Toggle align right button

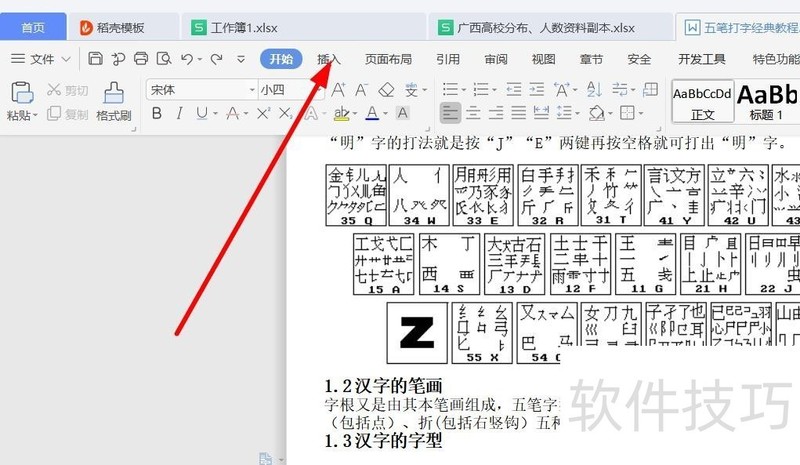496,113
